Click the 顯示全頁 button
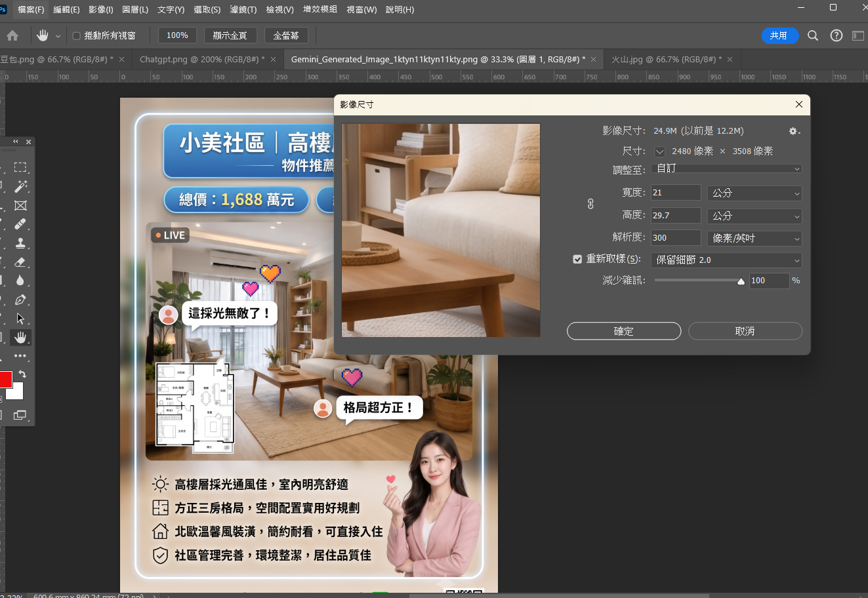The width and height of the screenshot is (868, 598). pyautogui.click(x=230, y=35)
